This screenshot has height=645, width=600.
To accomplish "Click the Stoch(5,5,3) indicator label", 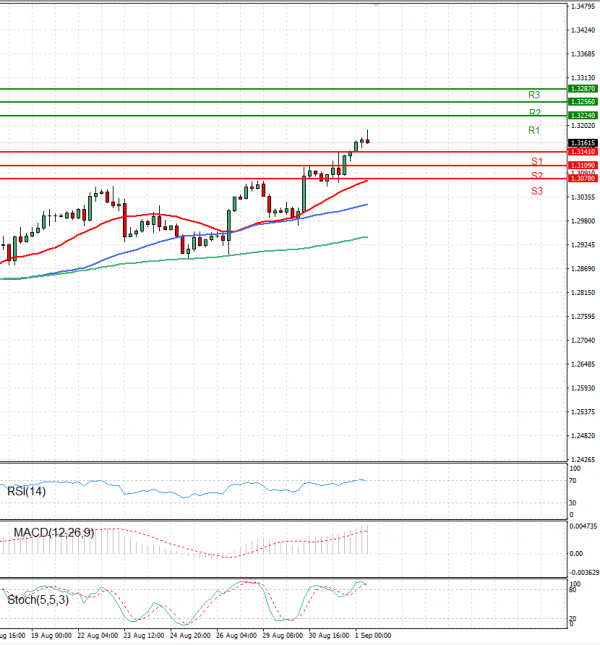I will [38, 599].
